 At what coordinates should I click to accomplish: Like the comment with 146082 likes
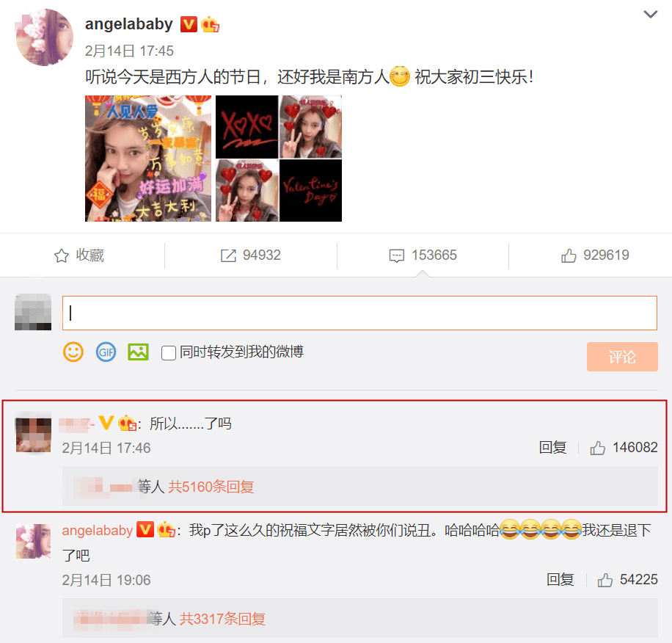click(x=597, y=448)
